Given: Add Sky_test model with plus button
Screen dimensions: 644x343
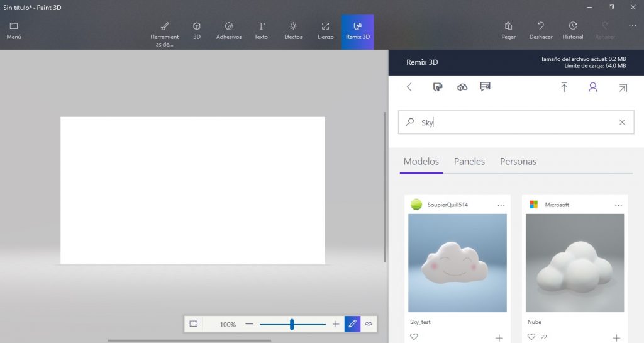Looking at the screenshot, I should tap(499, 338).
